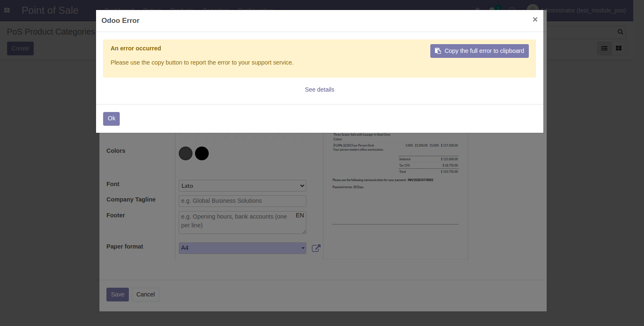This screenshot has height=326, width=644.
Task: Open the Paper format A4 dropdown
Action: click(242, 248)
